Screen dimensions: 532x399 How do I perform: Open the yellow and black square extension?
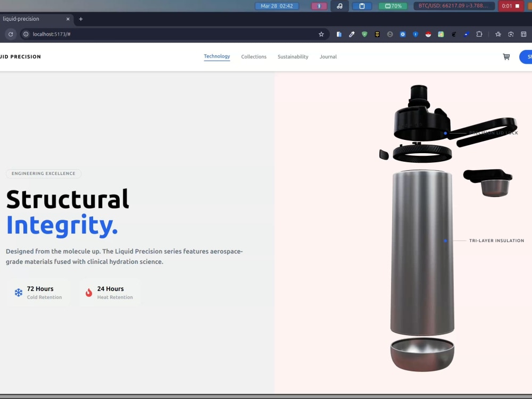(377, 34)
